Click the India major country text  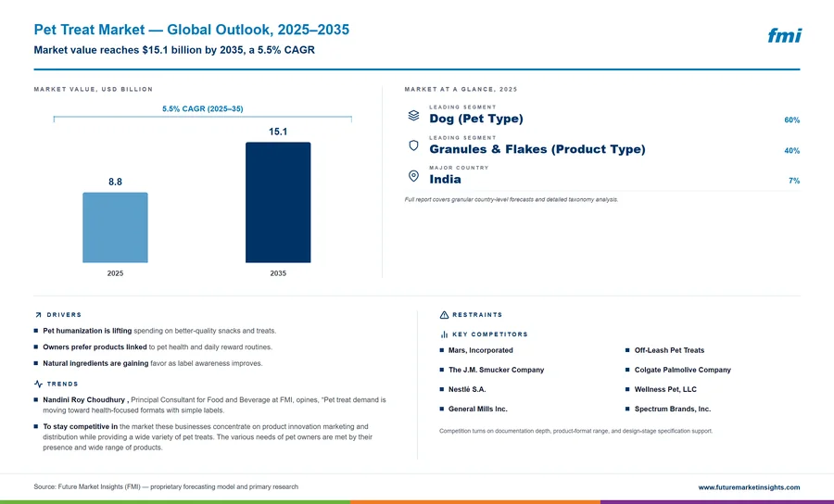pos(445,179)
